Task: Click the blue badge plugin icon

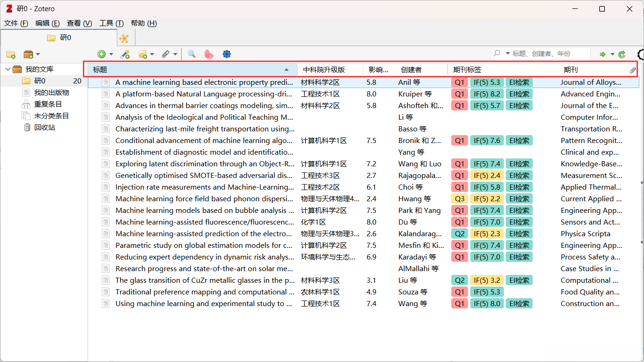Action: [x=227, y=55]
